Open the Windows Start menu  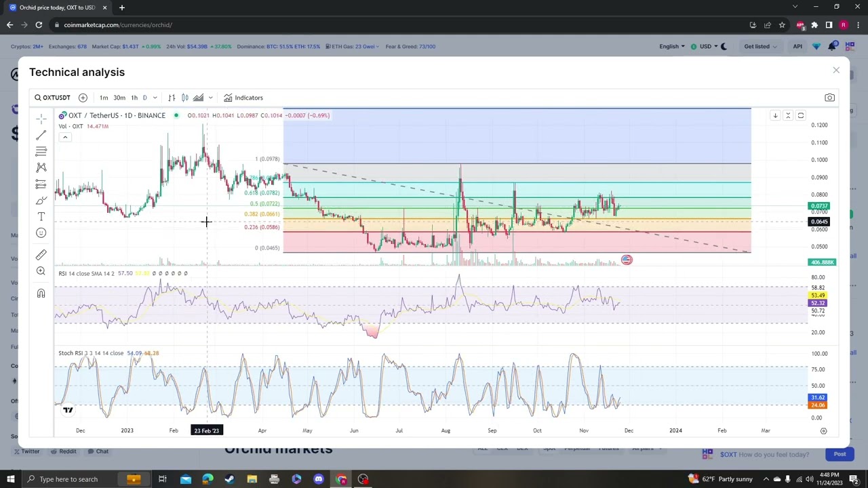coord(10,479)
